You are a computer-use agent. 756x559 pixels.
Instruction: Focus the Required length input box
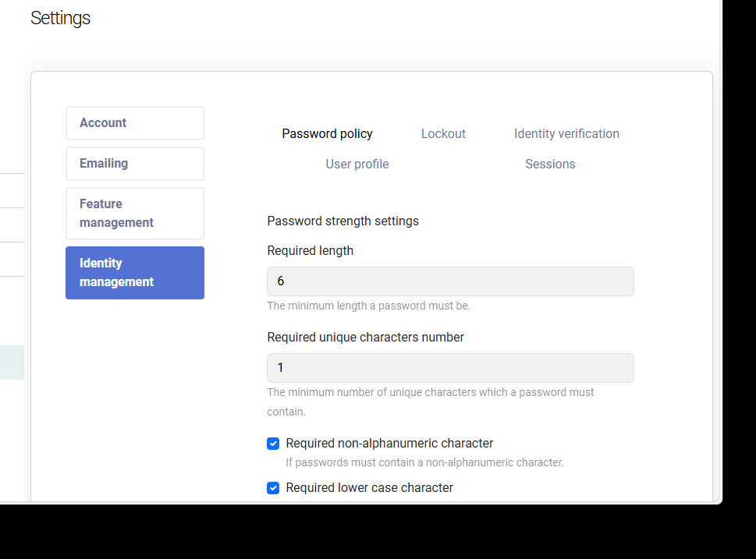(450, 281)
